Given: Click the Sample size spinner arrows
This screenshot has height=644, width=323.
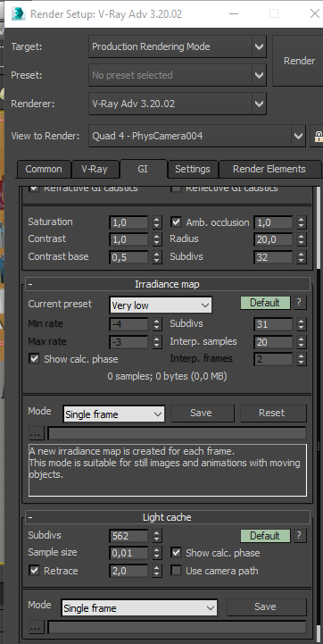Looking at the screenshot, I should tap(157, 553).
